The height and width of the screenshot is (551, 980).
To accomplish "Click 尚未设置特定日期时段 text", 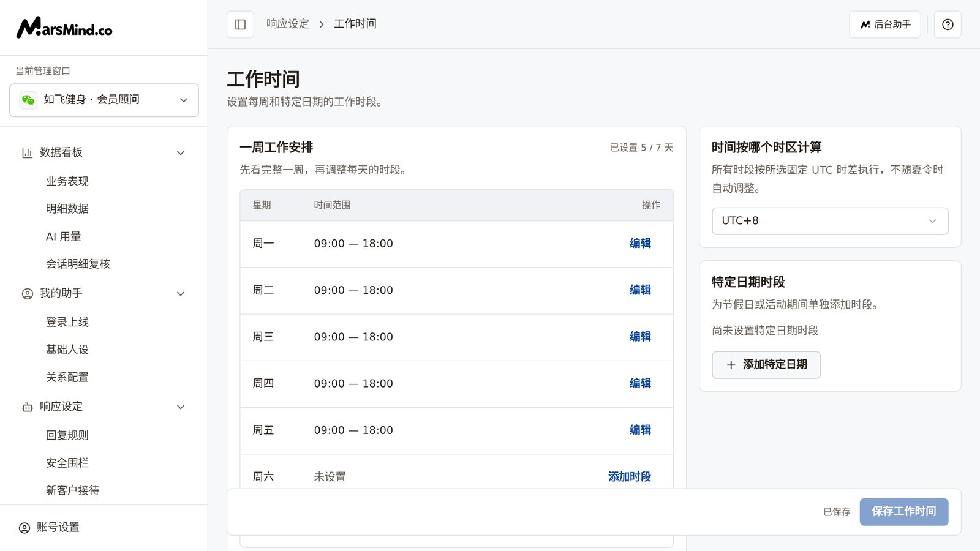I will point(765,331).
